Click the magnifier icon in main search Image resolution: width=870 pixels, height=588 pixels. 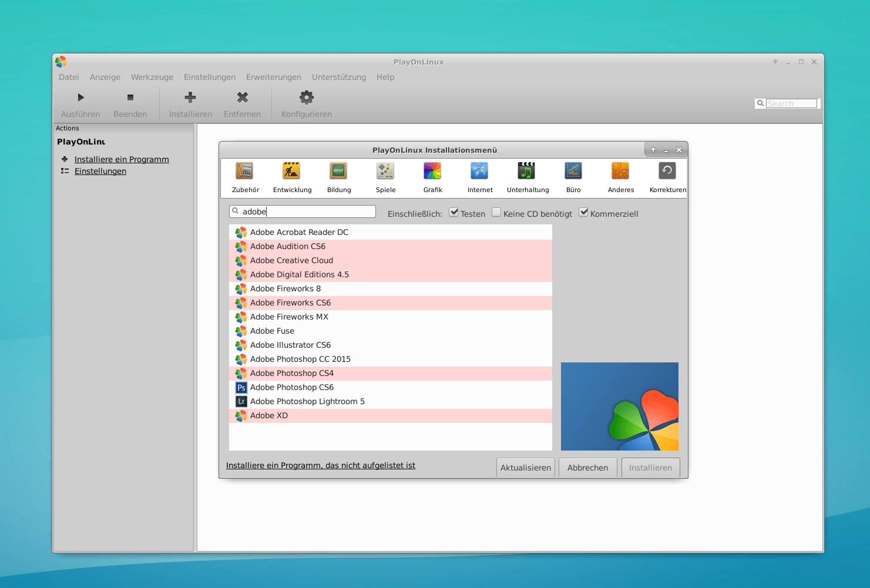tap(760, 103)
